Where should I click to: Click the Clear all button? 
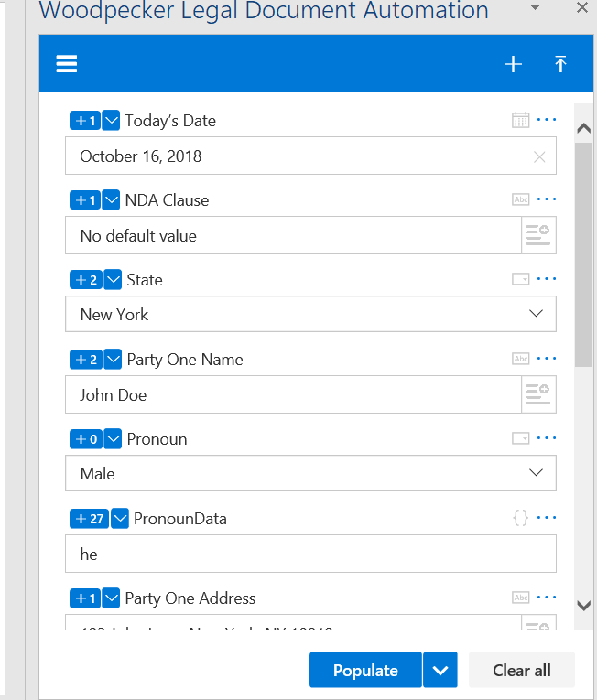point(522,670)
